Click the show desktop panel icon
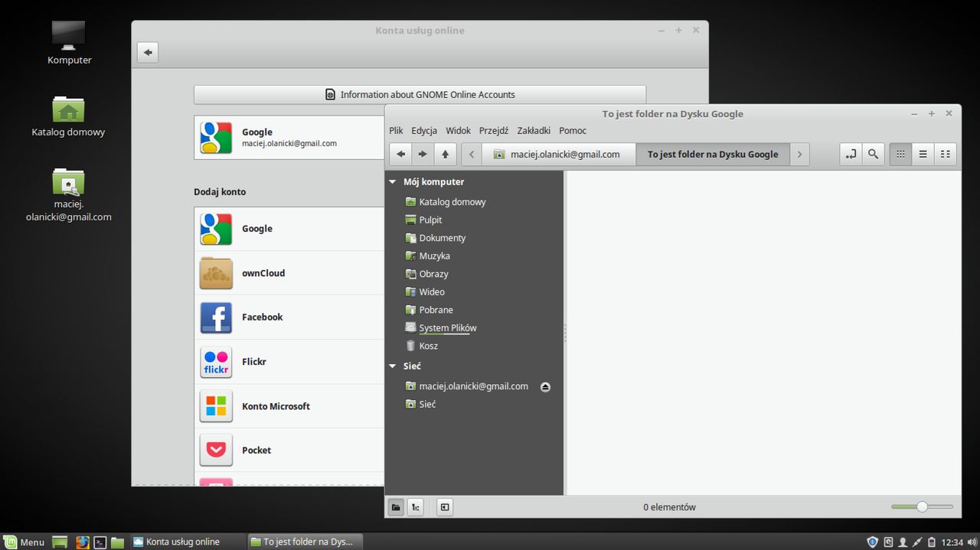 point(60,542)
